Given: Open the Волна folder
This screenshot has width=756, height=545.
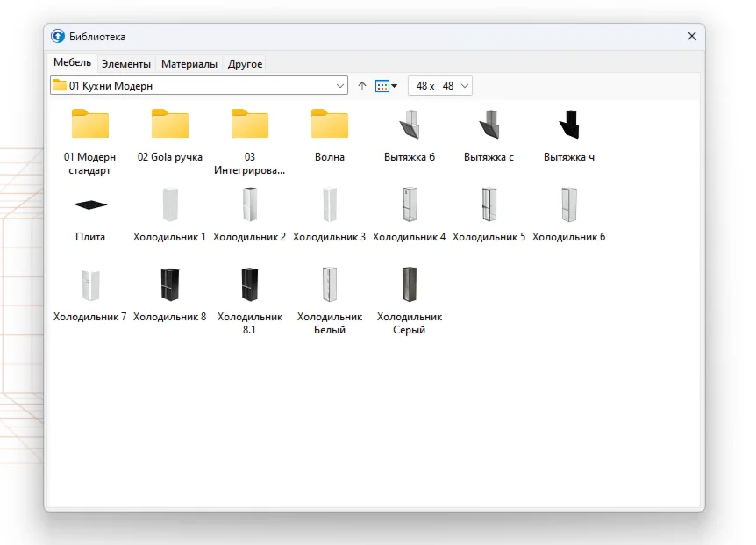Looking at the screenshot, I should pyautogui.click(x=330, y=126).
